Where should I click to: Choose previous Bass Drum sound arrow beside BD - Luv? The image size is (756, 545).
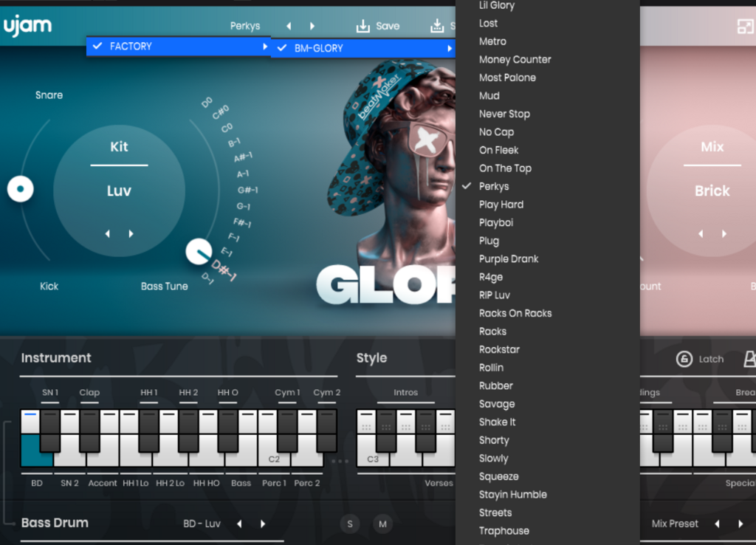(240, 524)
